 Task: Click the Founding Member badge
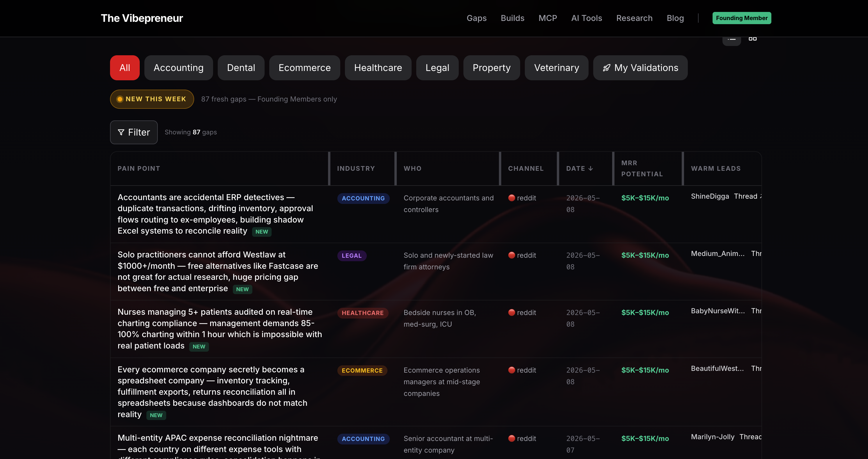(x=742, y=18)
